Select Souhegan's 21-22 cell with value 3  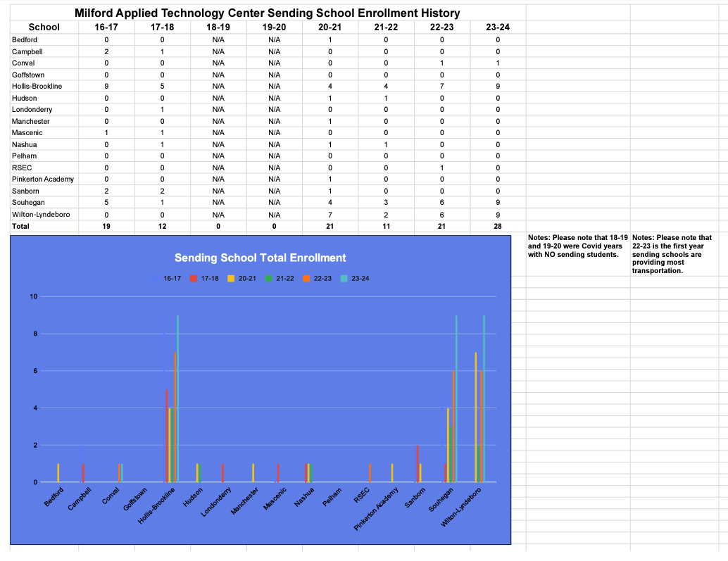click(386, 202)
